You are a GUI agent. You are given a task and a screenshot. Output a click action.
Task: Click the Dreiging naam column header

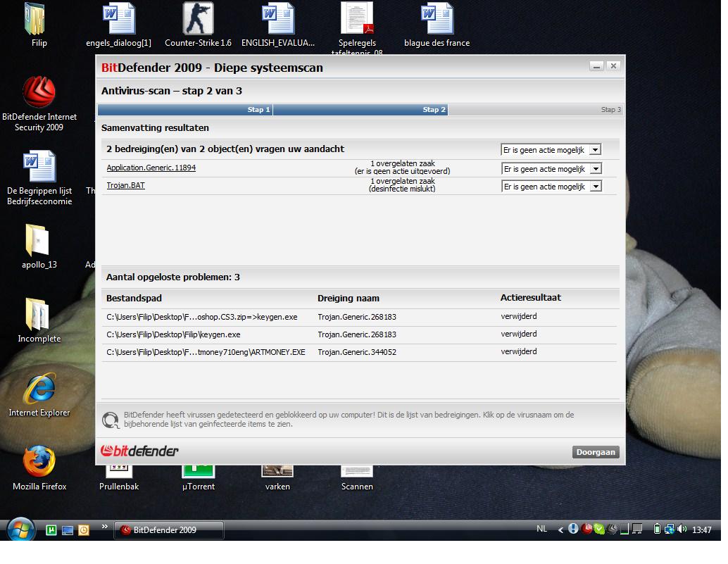pyautogui.click(x=349, y=299)
